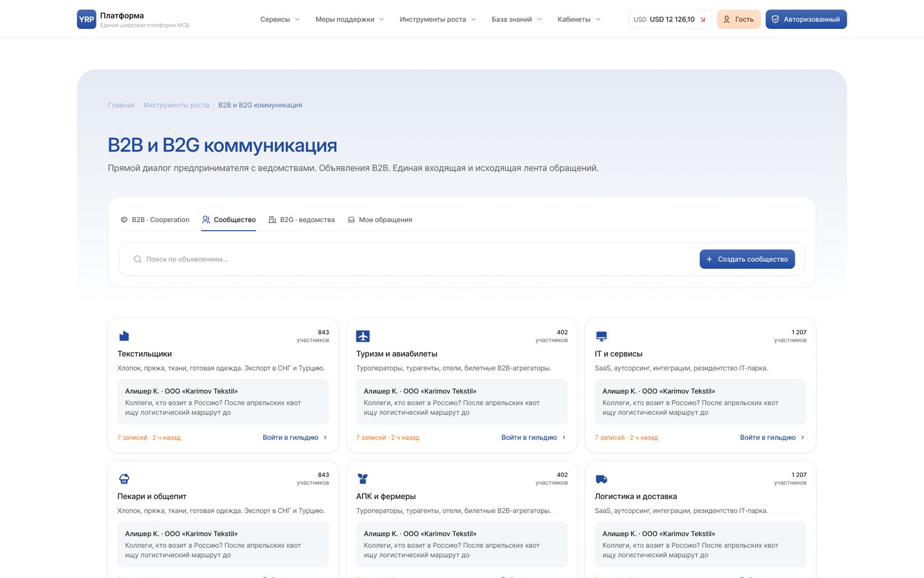Click 402 участников count on АПК и фермеры
This screenshot has width=924, height=578.
pos(552,479)
